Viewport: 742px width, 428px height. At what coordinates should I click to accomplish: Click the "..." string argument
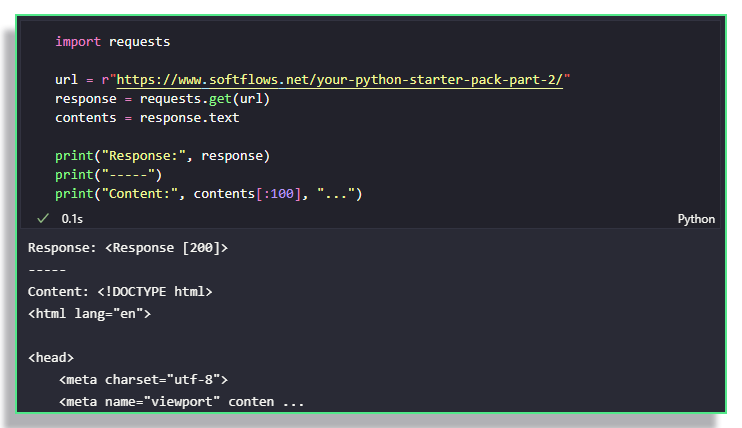[336, 193]
